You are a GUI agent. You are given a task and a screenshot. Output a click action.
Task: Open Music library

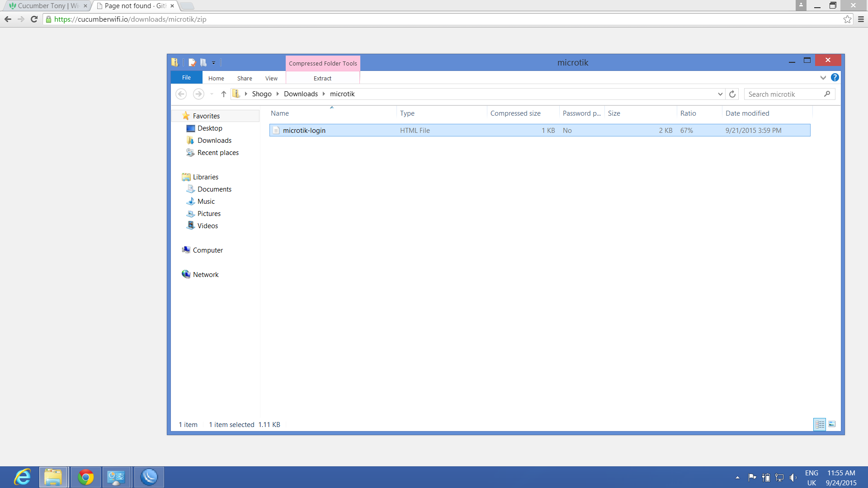click(206, 202)
